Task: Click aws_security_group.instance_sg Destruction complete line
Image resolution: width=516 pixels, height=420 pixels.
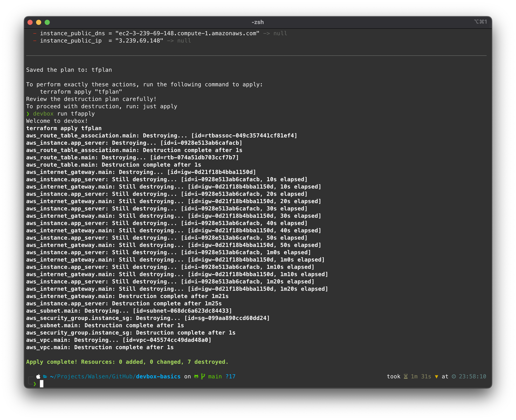Action: pos(131,333)
